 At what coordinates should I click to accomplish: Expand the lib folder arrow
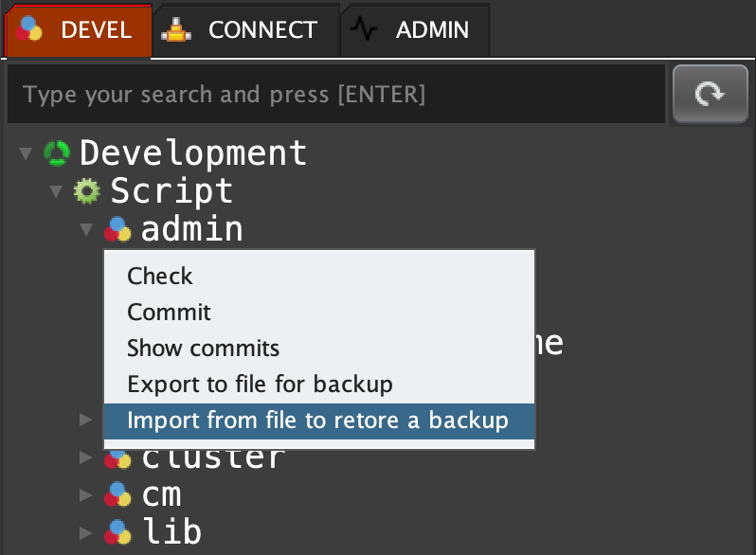[x=86, y=531]
